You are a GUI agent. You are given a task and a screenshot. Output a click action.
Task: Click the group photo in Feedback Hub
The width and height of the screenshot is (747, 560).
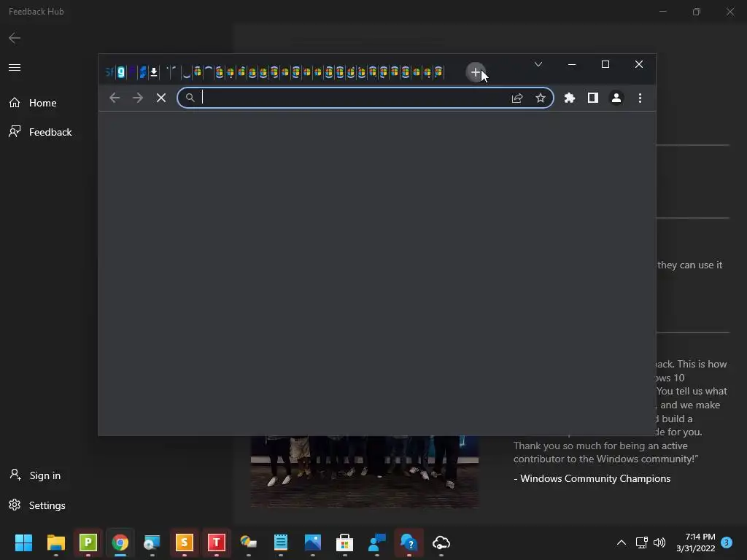[365, 472]
